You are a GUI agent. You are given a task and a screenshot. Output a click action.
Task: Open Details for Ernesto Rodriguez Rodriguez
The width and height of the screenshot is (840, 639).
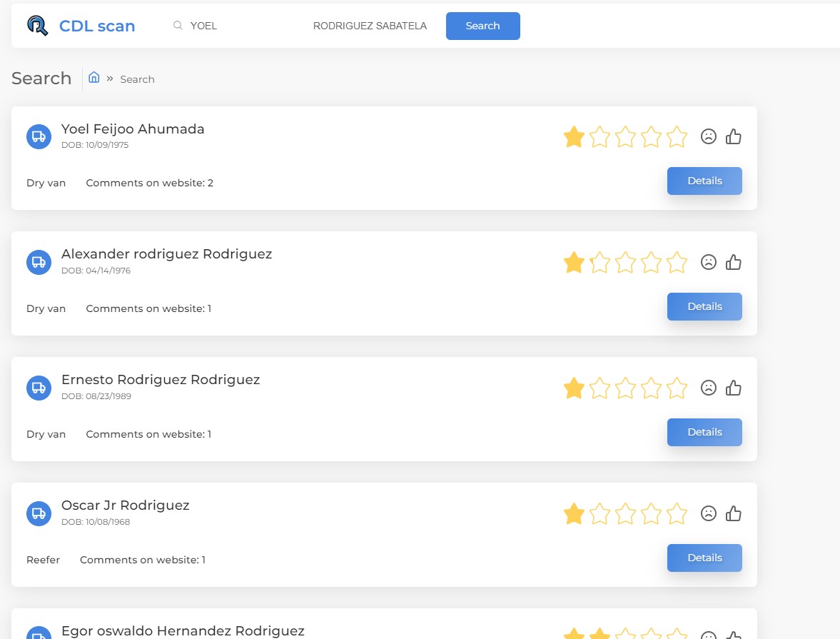click(x=704, y=432)
